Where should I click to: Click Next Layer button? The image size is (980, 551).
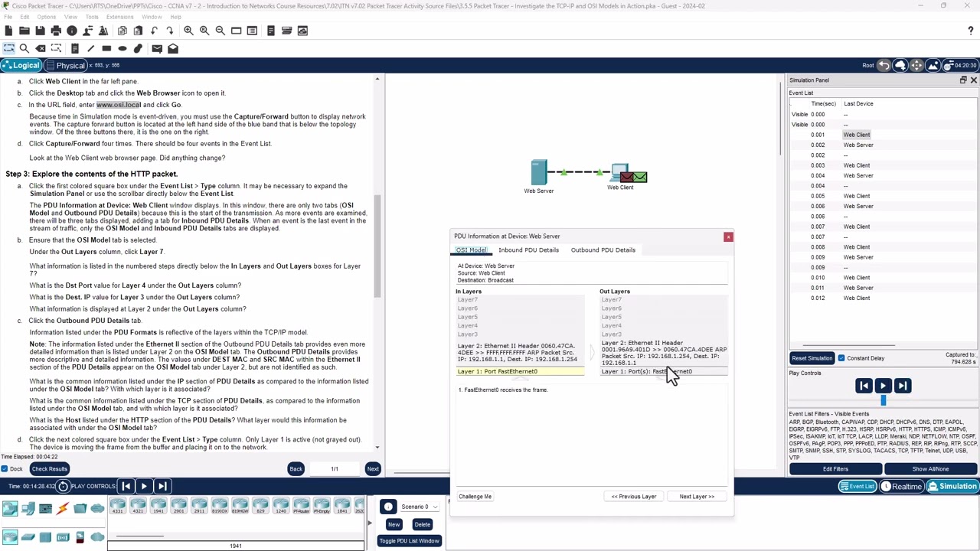(x=697, y=497)
